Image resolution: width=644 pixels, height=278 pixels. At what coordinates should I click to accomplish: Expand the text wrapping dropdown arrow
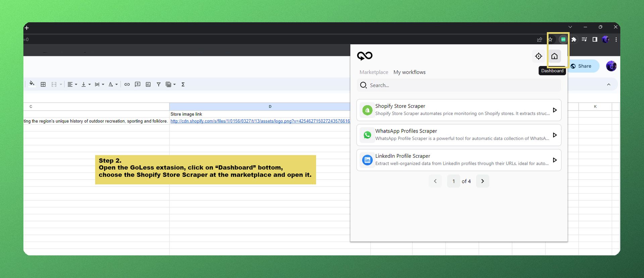click(x=103, y=84)
